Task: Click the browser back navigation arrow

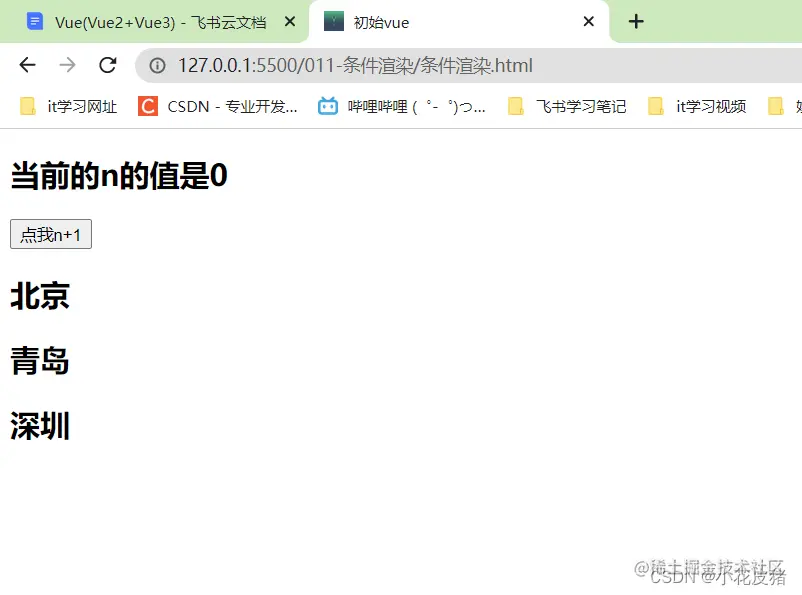Action: pos(27,64)
